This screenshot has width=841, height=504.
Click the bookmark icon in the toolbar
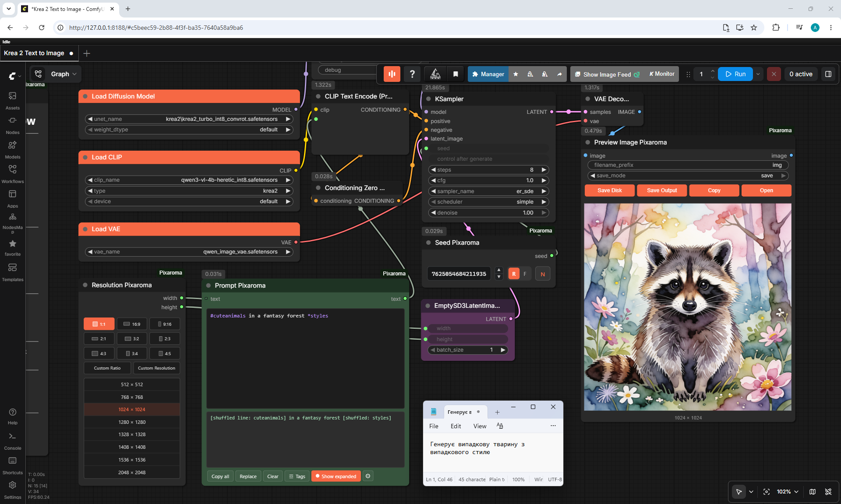(456, 74)
